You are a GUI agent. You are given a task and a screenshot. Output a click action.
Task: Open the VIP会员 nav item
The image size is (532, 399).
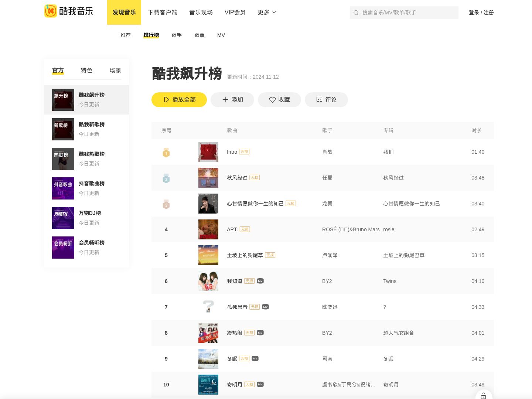click(x=235, y=13)
